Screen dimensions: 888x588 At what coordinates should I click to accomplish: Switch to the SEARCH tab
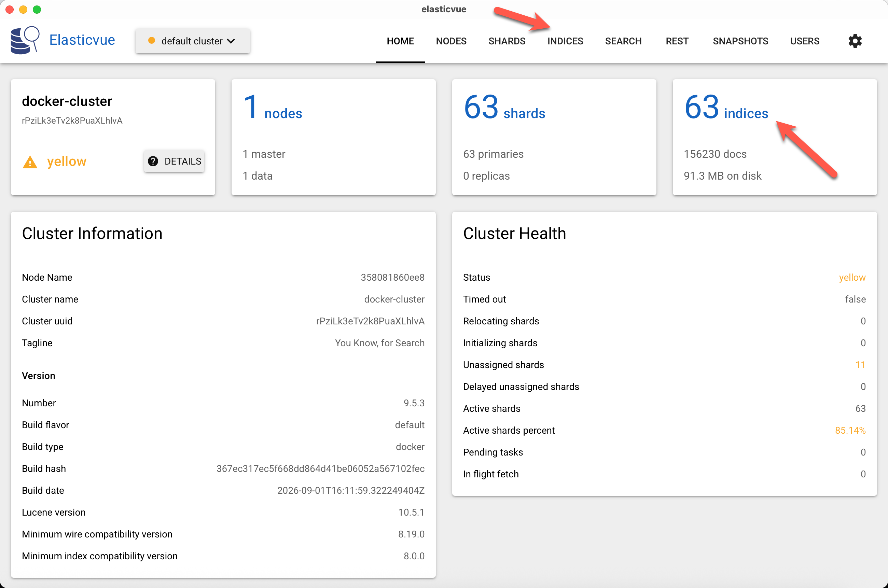coord(623,41)
